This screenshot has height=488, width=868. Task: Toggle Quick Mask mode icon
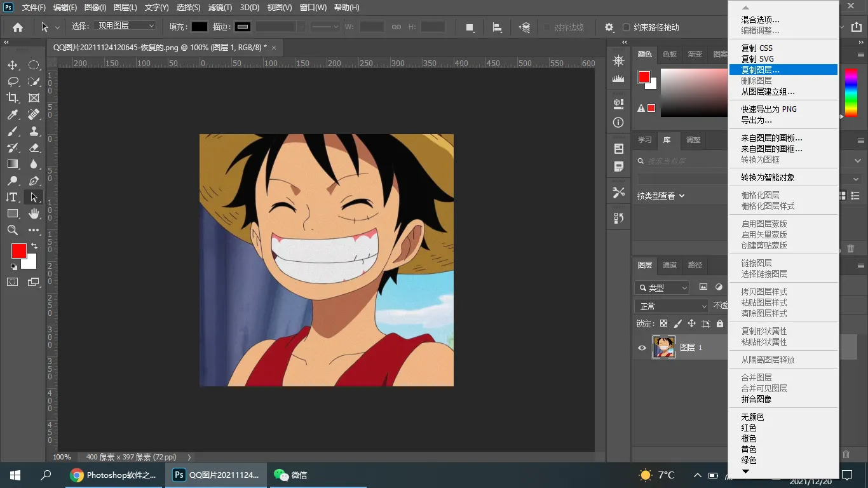point(13,281)
